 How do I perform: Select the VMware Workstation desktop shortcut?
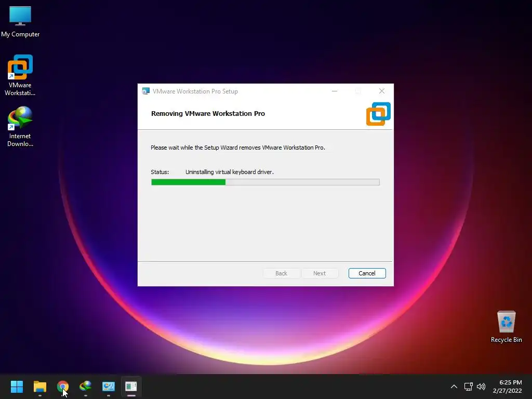coord(20,75)
